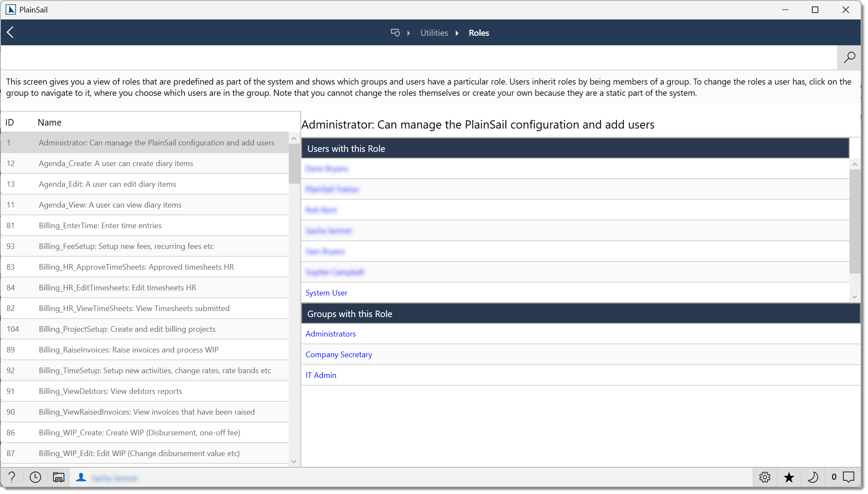The height and width of the screenshot is (494, 868).
Task: Open the Administrators group link
Action: coord(331,334)
